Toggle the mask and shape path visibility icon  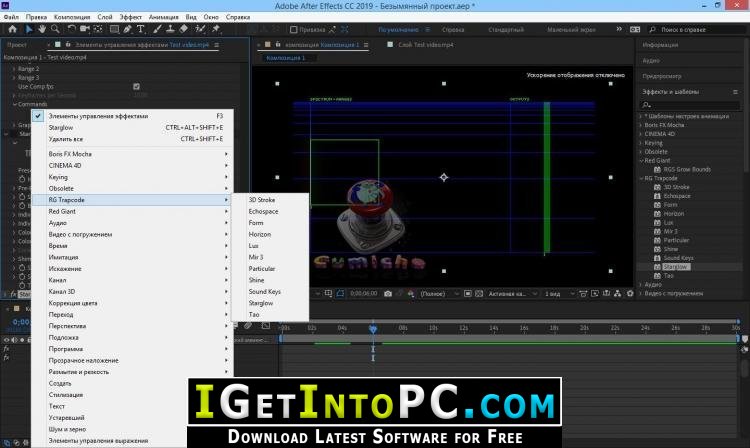click(340, 294)
